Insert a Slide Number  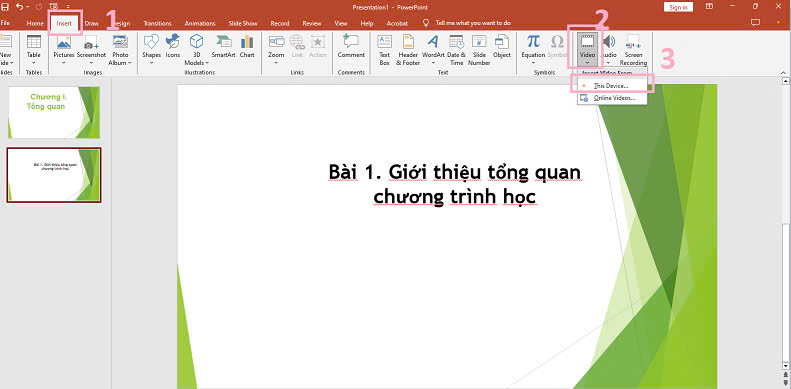pyautogui.click(x=479, y=50)
